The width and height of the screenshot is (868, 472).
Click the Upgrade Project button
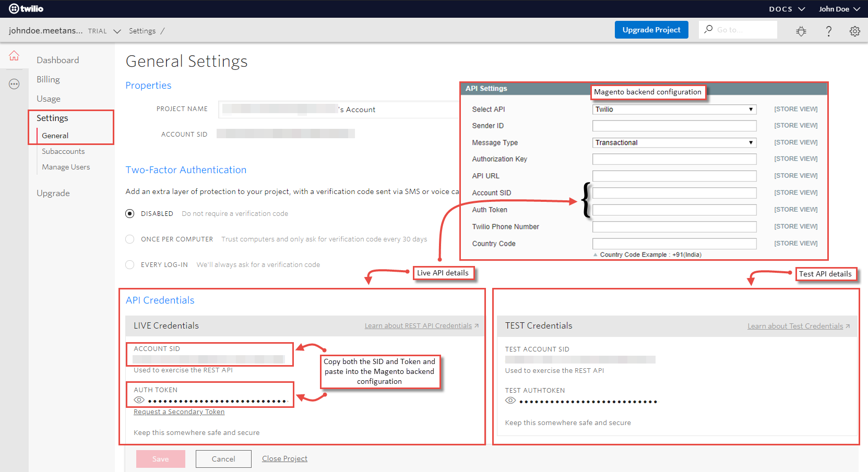coord(651,30)
